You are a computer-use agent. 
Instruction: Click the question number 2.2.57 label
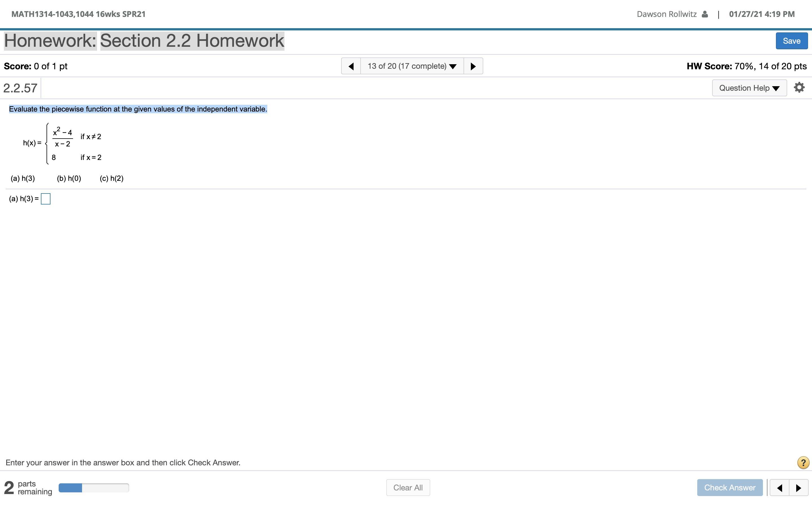coord(20,88)
